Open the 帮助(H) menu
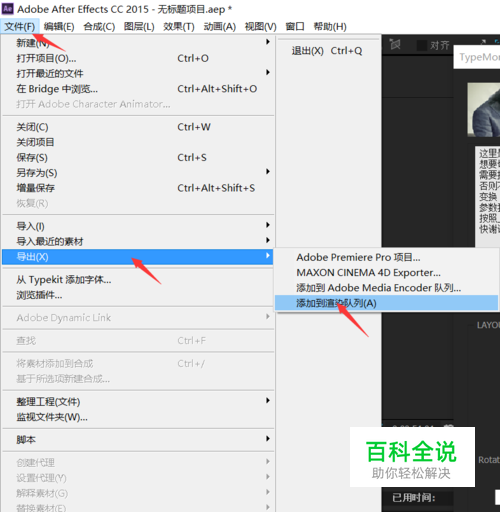 [x=330, y=26]
